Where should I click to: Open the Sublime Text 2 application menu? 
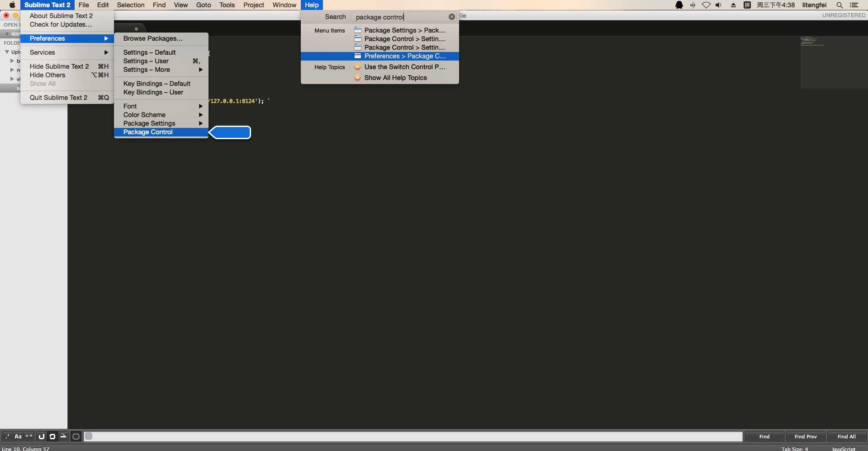(x=47, y=5)
